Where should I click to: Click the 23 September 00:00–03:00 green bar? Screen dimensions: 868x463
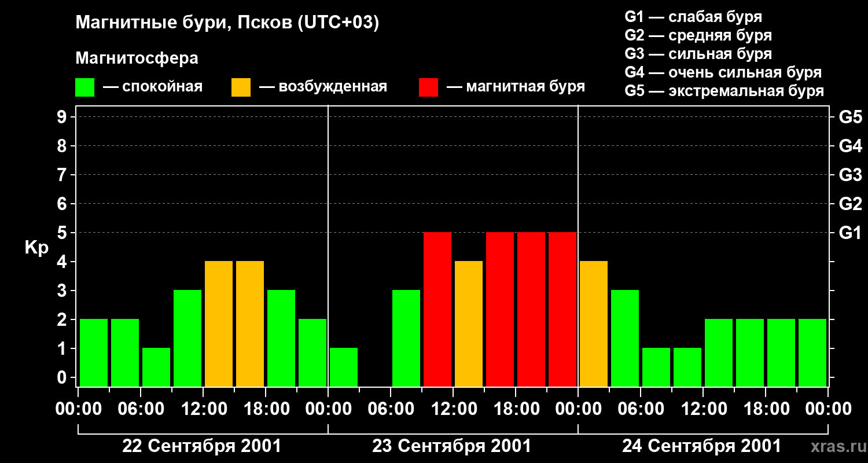point(344,367)
